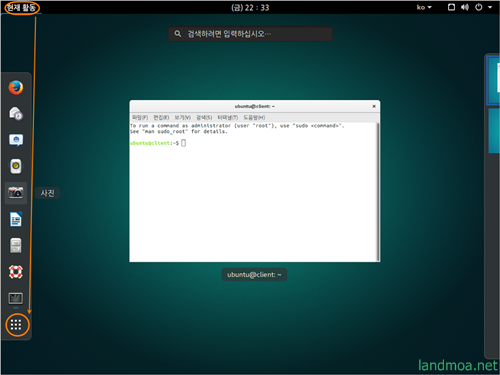
Task: Click the magnifier icon in search bar
Action: (178, 34)
